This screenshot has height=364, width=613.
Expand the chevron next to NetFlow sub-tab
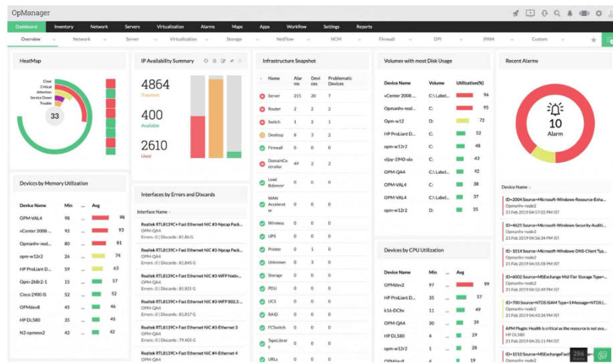[x=308, y=40]
